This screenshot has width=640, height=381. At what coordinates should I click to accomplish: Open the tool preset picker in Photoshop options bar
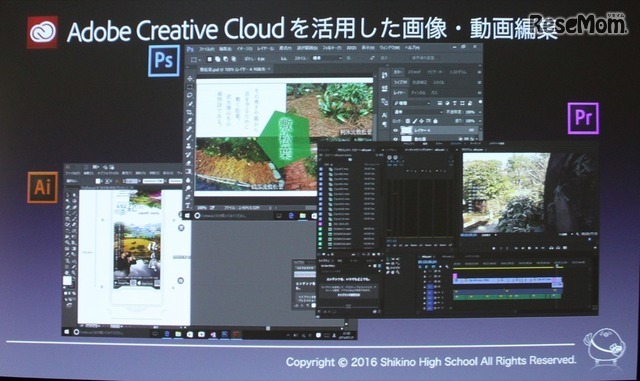click(x=195, y=60)
